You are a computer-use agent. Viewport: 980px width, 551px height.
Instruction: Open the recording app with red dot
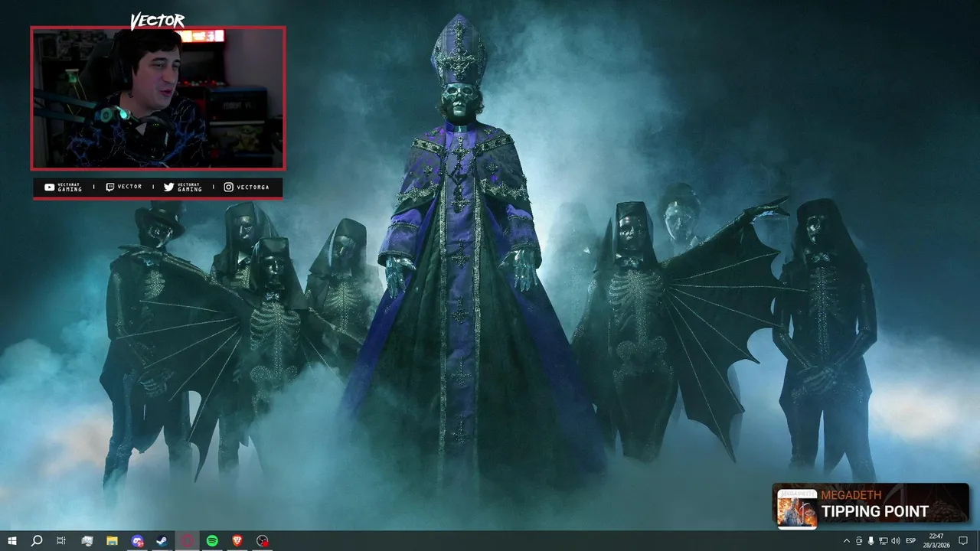point(263,541)
